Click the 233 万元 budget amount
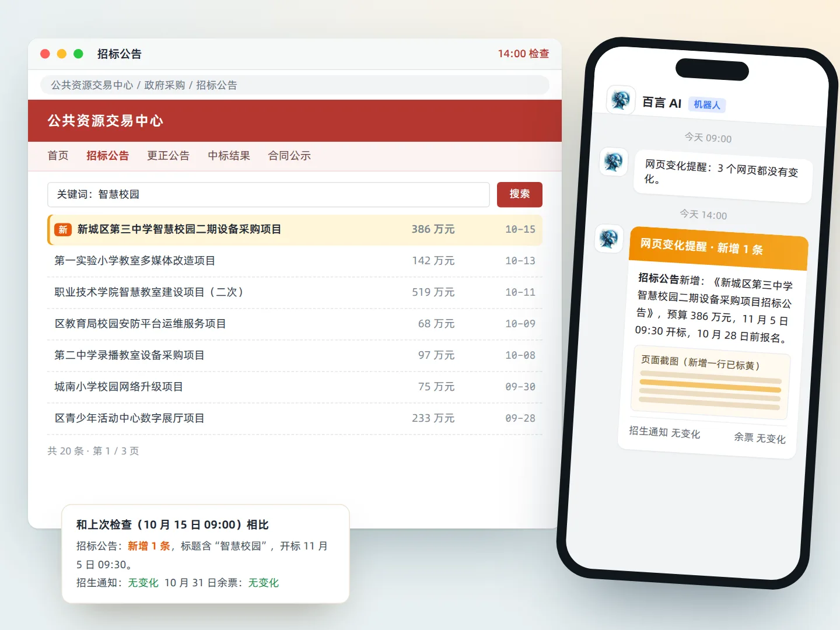 pos(433,418)
